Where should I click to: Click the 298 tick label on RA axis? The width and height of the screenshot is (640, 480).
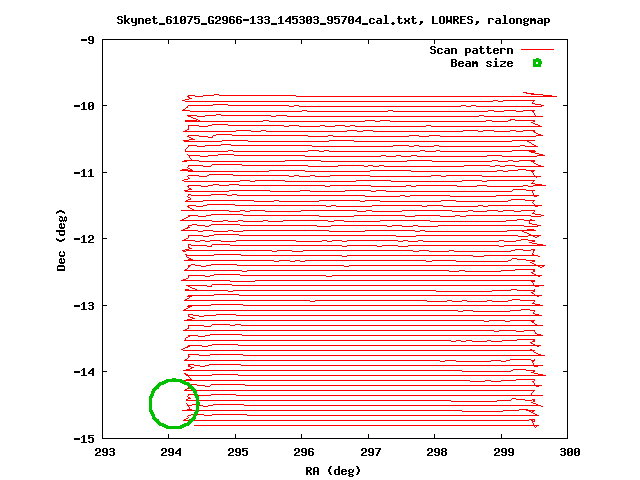pos(436,452)
